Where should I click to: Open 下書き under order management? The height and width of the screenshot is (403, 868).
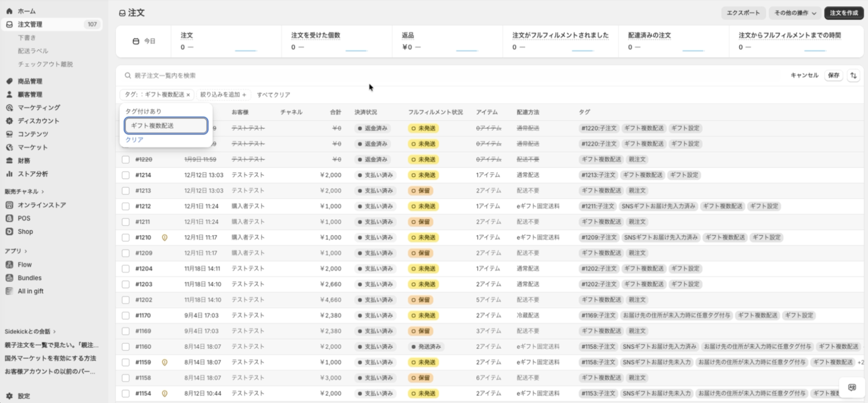coord(27,37)
